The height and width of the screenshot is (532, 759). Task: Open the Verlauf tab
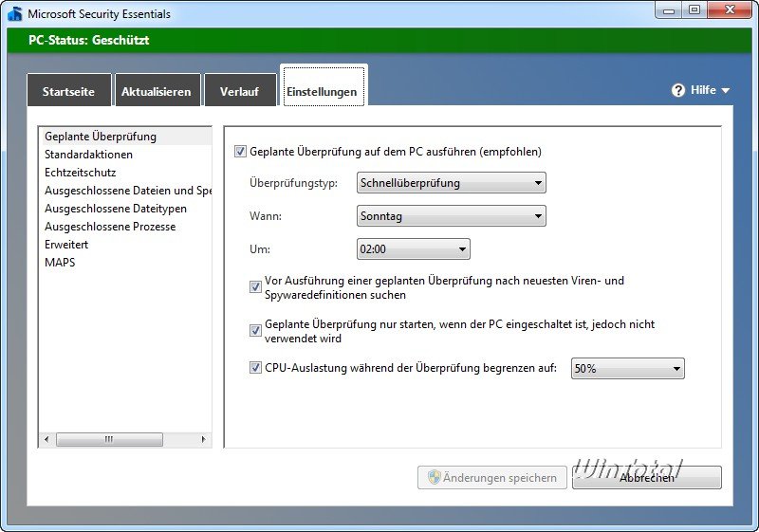coord(240,90)
